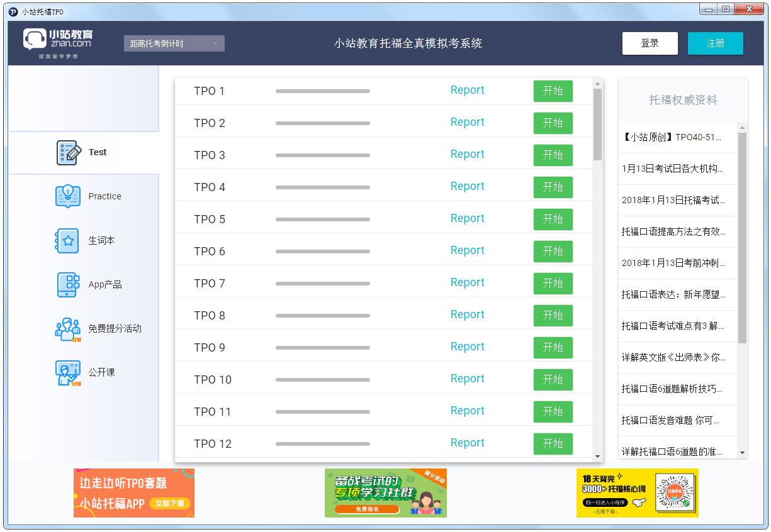Open the Report link for TPO 1
Screen dimensions: 771x532
468,90
